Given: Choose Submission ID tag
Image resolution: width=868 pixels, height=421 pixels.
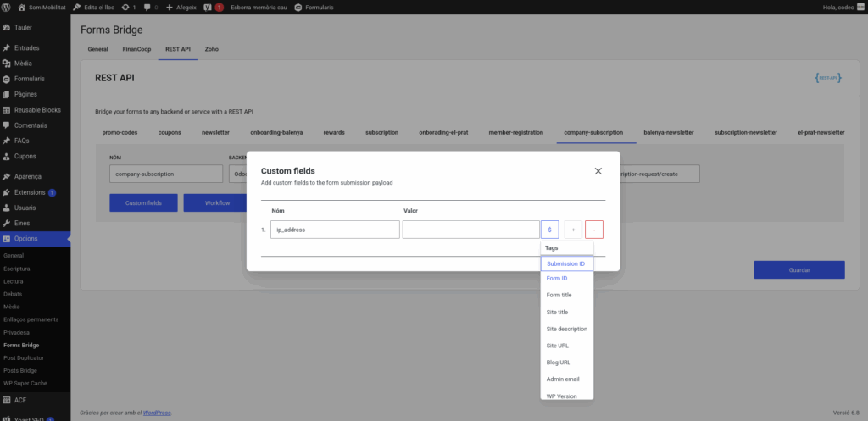Looking at the screenshot, I should 567,263.
